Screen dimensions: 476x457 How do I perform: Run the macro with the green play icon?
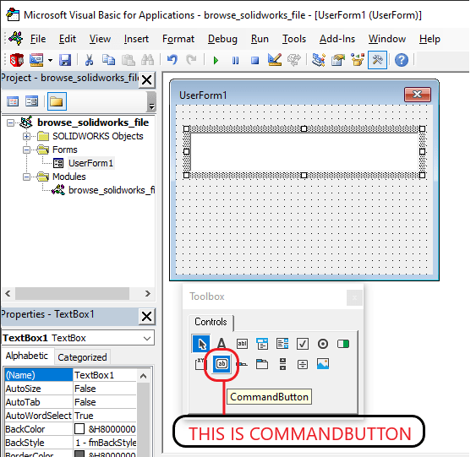click(216, 60)
